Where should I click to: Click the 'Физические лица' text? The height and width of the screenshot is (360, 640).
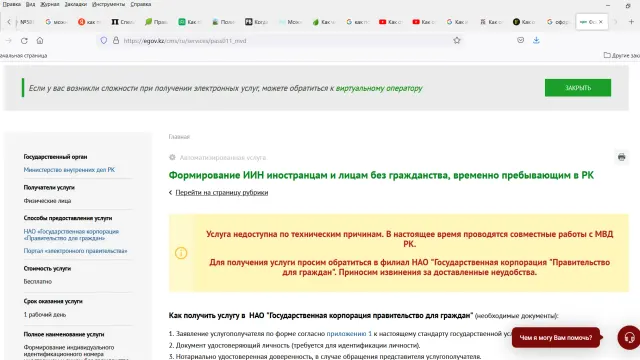tap(47, 201)
